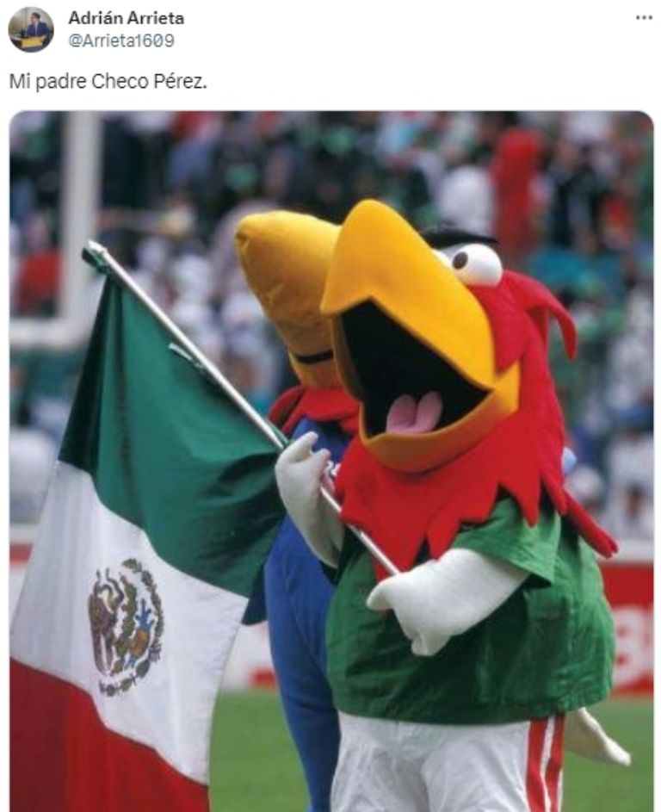Visit the @Arrieta1609 handle link

tap(121, 40)
